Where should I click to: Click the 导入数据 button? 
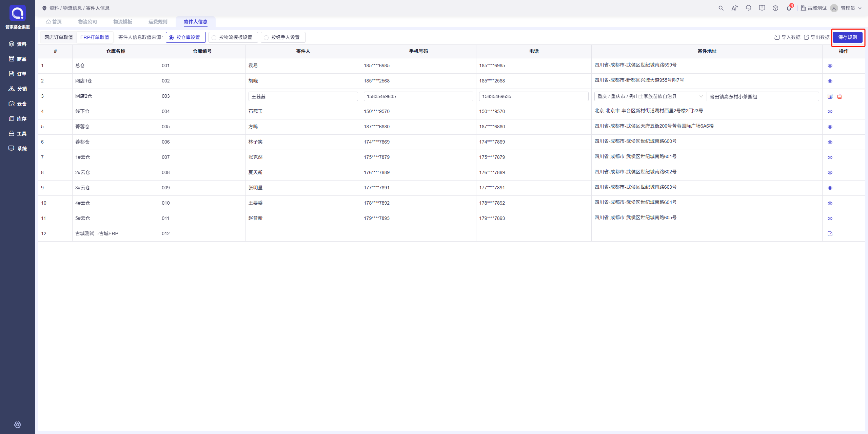(x=787, y=37)
